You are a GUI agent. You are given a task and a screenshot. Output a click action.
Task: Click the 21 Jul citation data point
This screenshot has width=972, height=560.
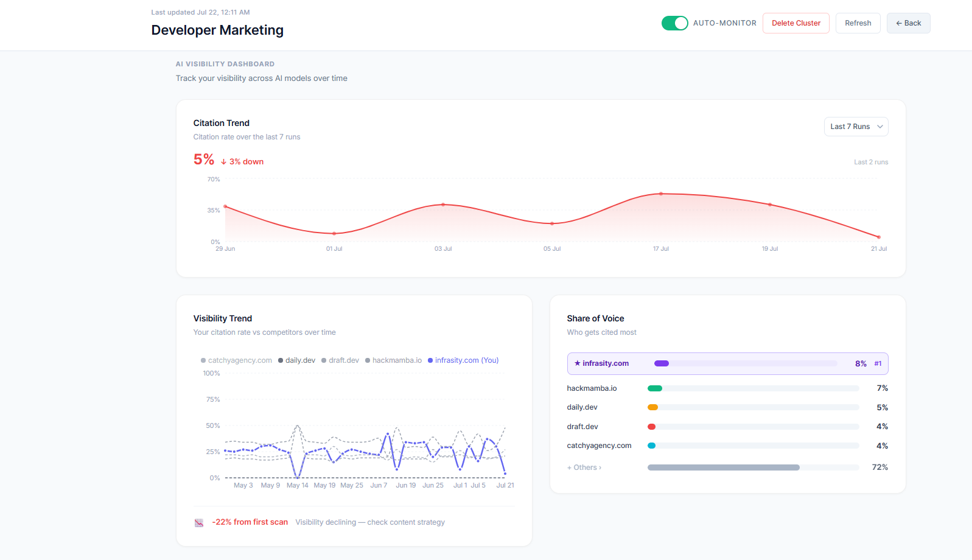click(879, 237)
